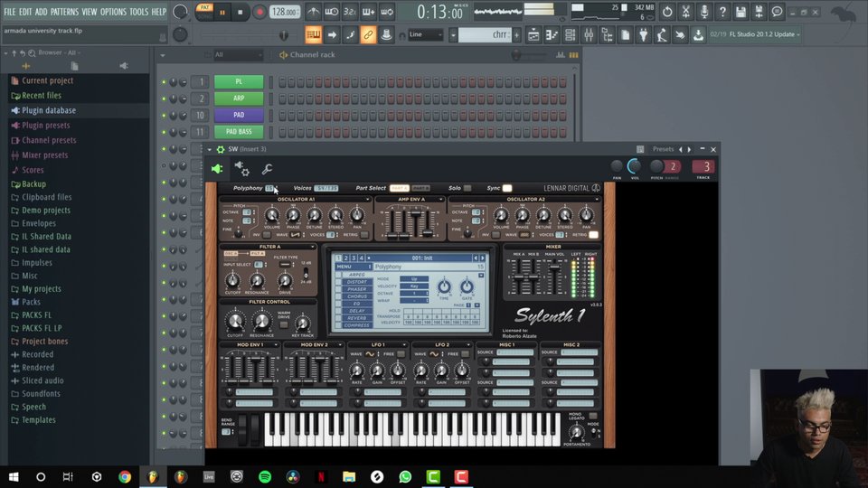Image resolution: width=868 pixels, height=488 pixels.
Task: Open the Oscillator A1 dropdown arrow
Action: [x=366, y=199]
